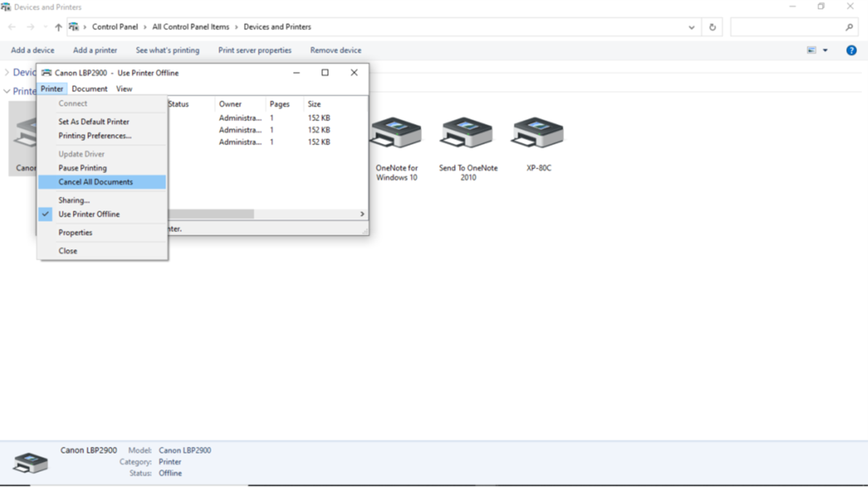The image size is (868, 487).
Task: Click the up arrow navigation icon
Action: click(58, 27)
